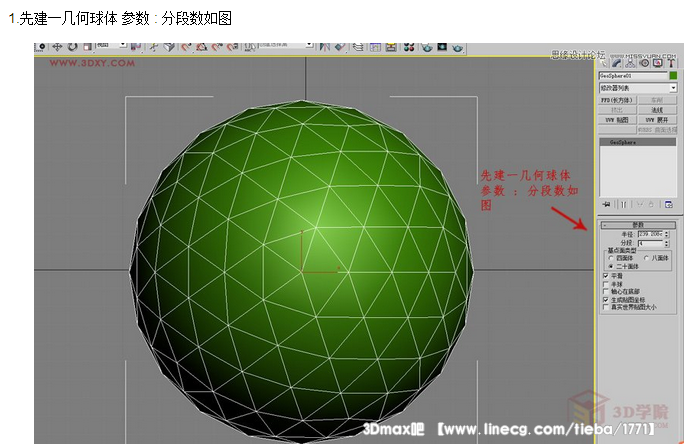Screen dimensions: 684x446
Task: Switch to Display command panel tab
Action: (x=657, y=63)
